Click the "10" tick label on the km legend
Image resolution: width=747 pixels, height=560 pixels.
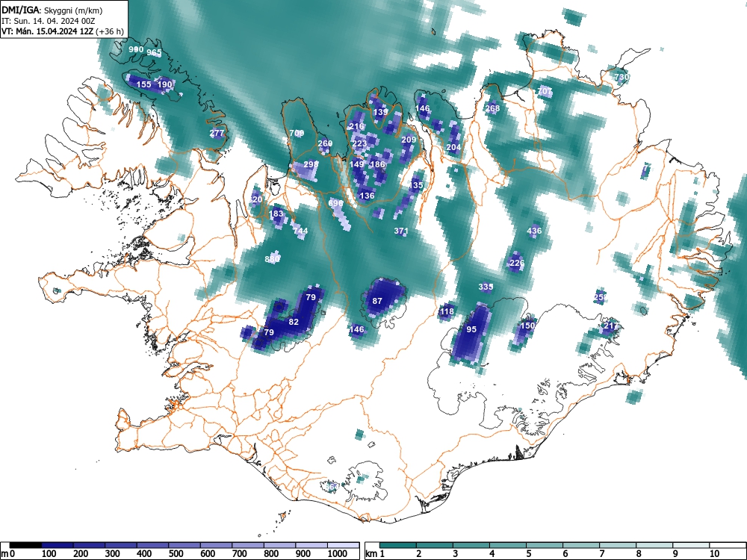pyautogui.click(x=714, y=554)
